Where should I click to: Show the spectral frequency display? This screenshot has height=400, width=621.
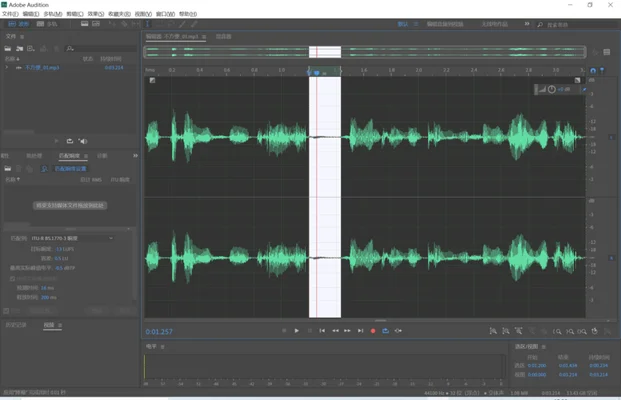pos(84,24)
